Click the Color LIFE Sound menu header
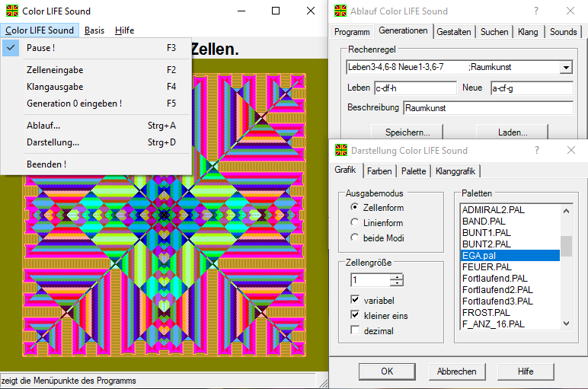Image resolution: width=588 pixels, height=389 pixels. tap(40, 30)
